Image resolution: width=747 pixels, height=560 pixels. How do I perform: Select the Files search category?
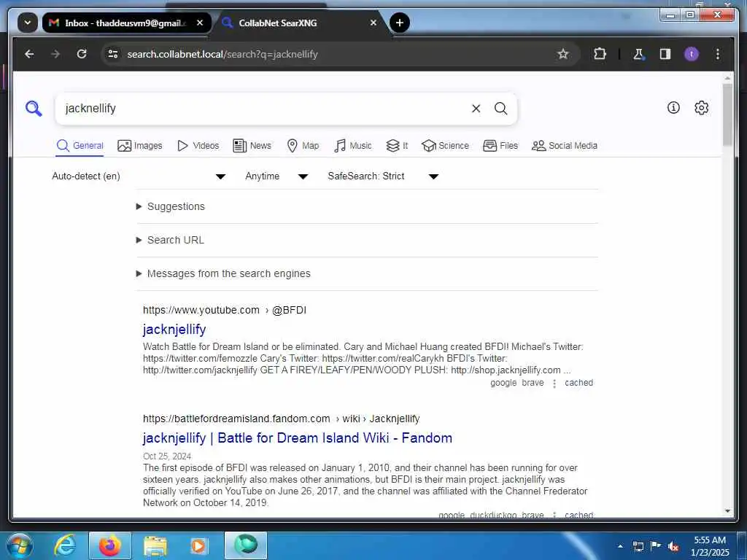click(500, 146)
